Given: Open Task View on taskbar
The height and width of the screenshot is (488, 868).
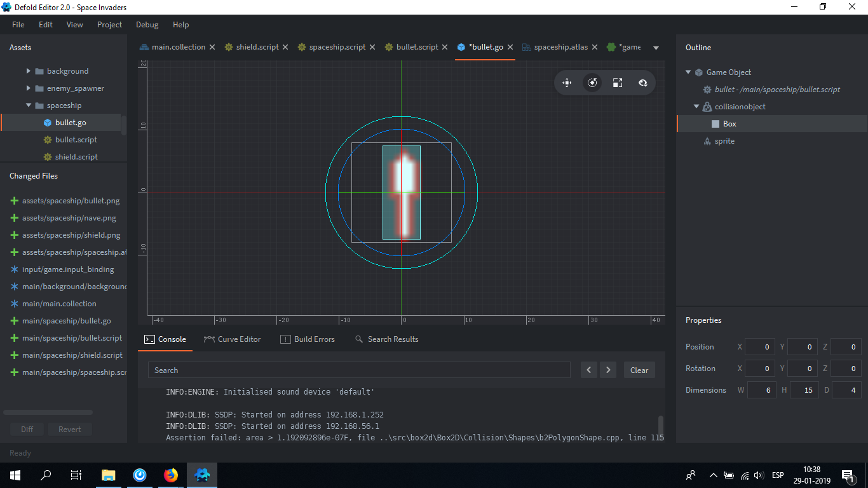Looking at the screenshot, I should point(76,475).
